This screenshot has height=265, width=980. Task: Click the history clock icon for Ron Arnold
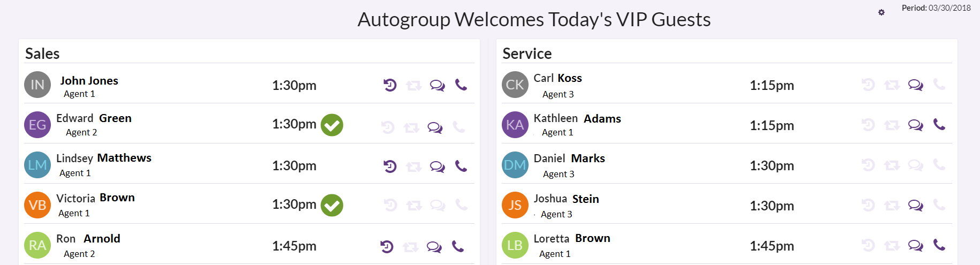pos(387,246)
